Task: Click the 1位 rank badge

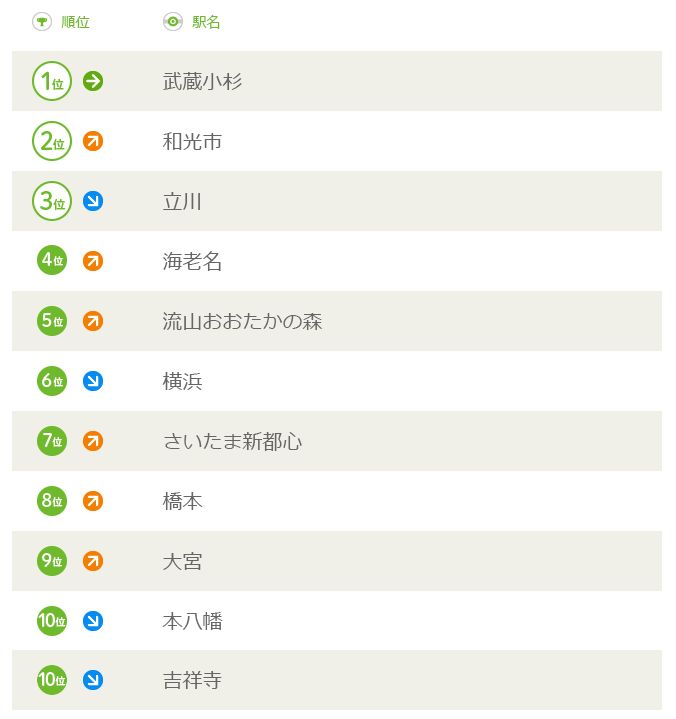Action: click(52, 81)
